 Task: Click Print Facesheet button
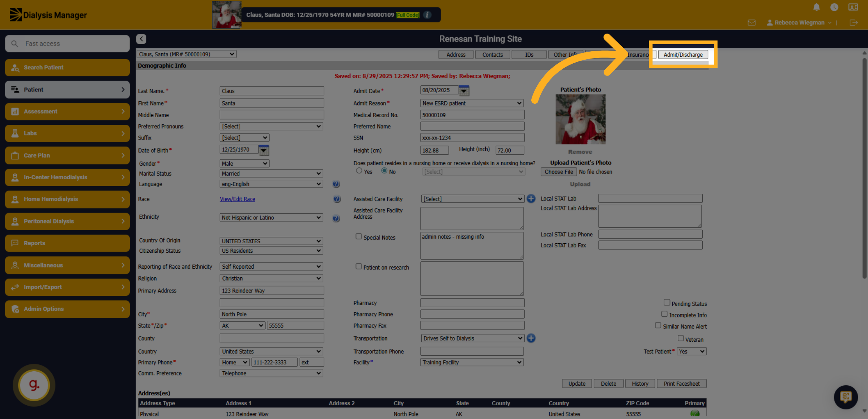[681, 384]
